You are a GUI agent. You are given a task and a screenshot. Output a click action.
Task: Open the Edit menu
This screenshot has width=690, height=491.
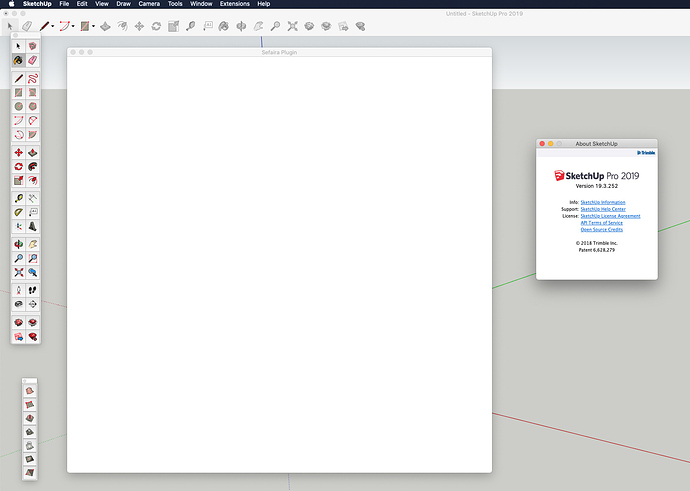click(x=82, y=4)
